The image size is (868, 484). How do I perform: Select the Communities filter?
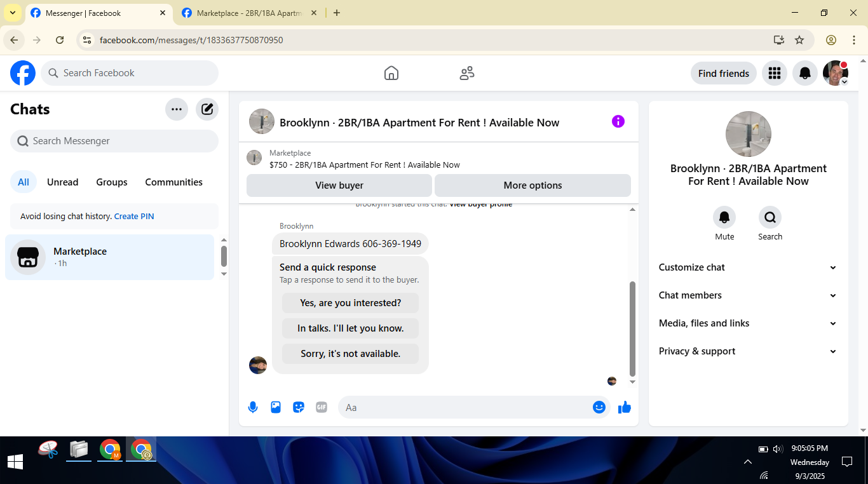pos(174,182)
